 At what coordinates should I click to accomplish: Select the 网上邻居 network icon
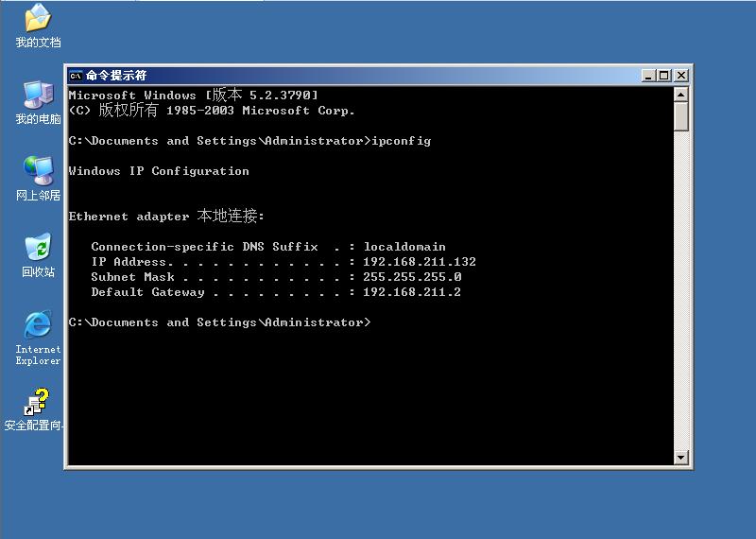tap(38, 179)
